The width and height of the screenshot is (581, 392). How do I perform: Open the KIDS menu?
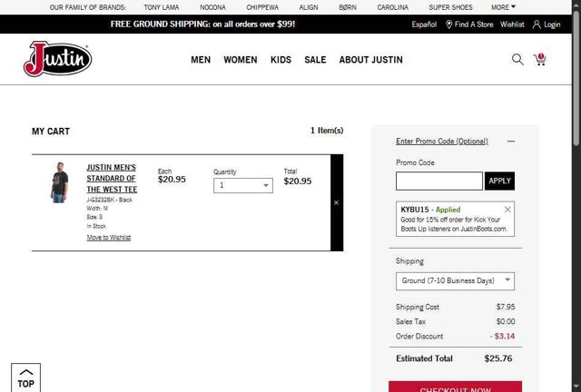tap(281, 60)
